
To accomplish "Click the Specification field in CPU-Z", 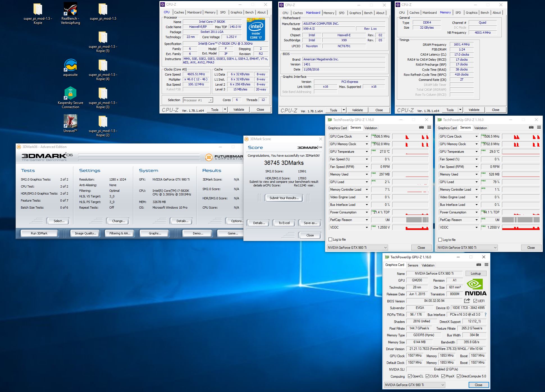I will (x=225, y=44).
